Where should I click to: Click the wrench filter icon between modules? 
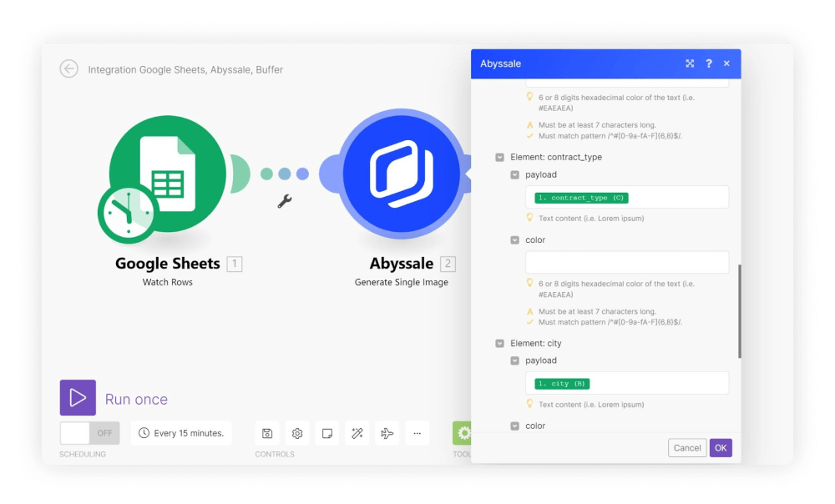pos(285,201)
